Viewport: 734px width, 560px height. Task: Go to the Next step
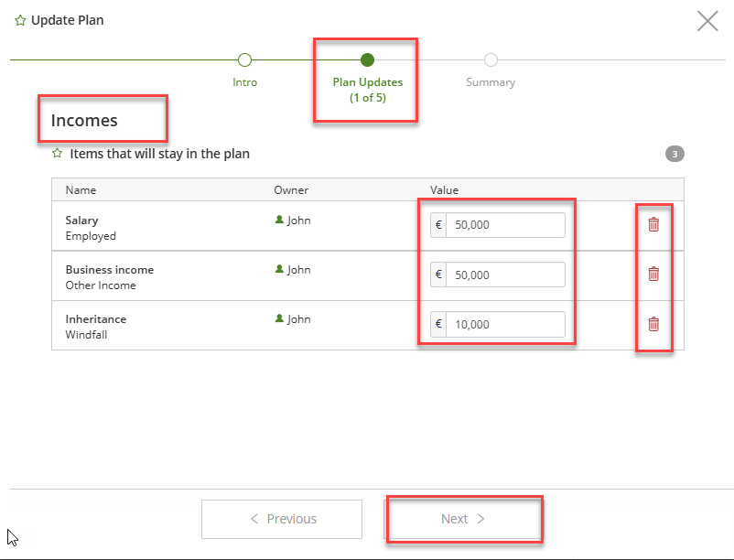click(x=463, y=519)
